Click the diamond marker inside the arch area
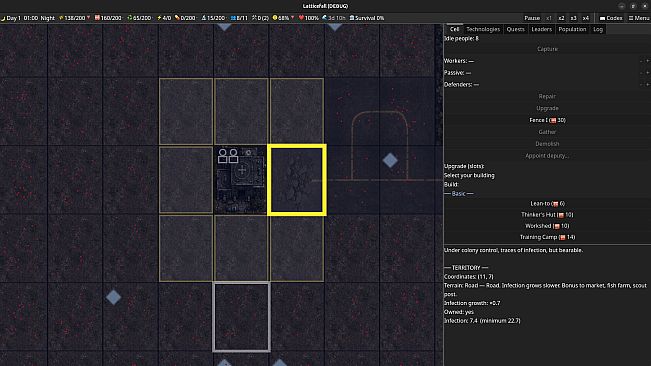 (390, 160)
